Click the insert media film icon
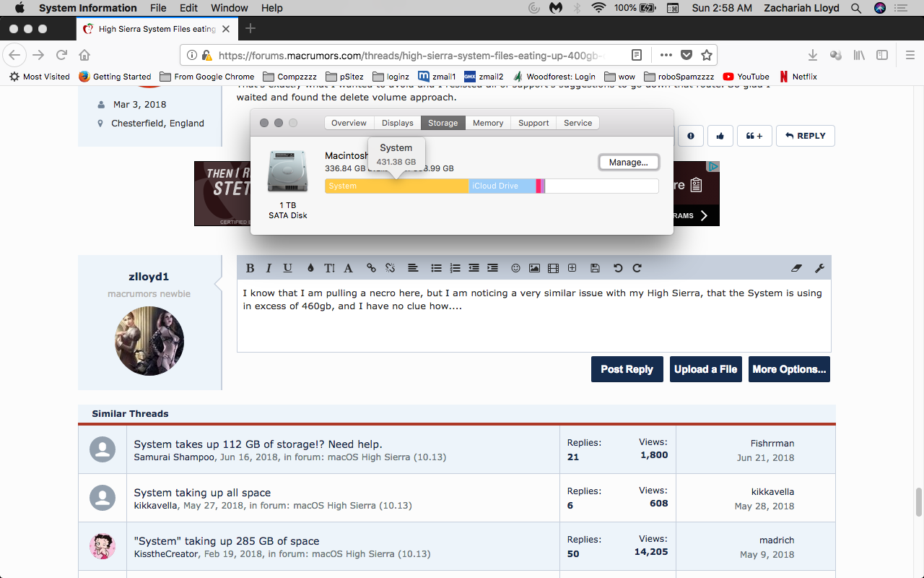This screenshot has height=578, width=924. tap(553, 268)
